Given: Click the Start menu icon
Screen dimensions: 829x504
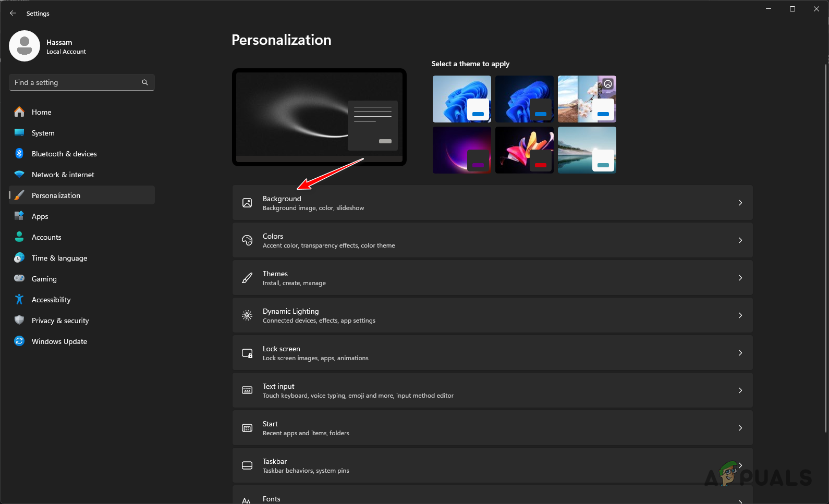Looking at the screenshot, I should pos(247,428).
